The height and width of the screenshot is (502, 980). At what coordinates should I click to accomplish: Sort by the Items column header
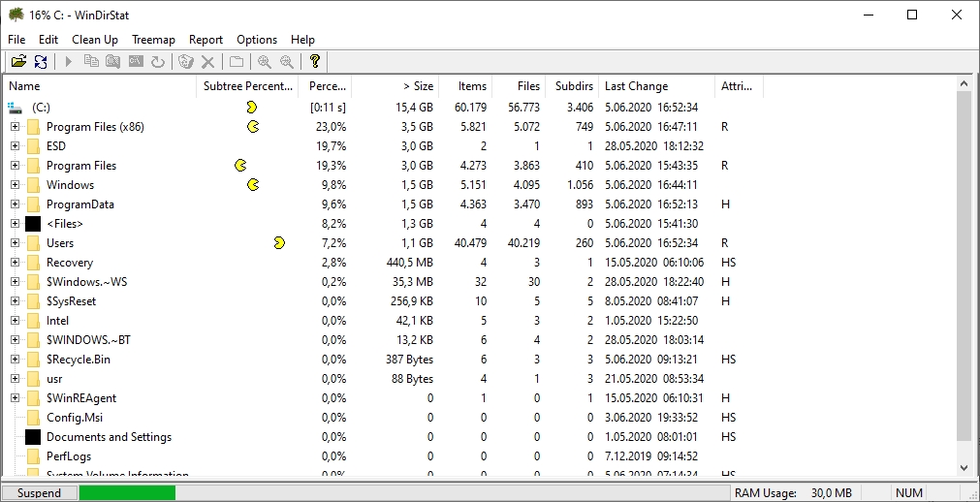(x=465, y=86)
